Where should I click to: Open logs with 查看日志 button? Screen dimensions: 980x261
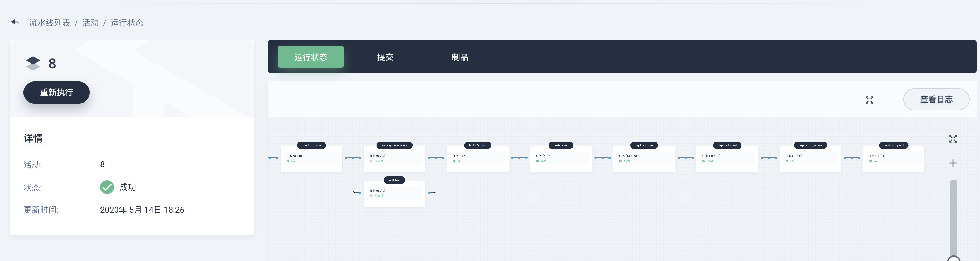[x=936, y=100]
